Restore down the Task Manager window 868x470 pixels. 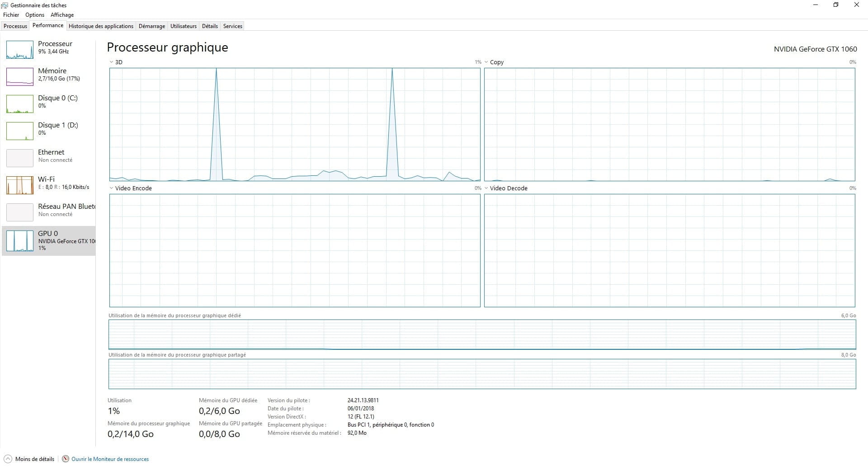836,5
